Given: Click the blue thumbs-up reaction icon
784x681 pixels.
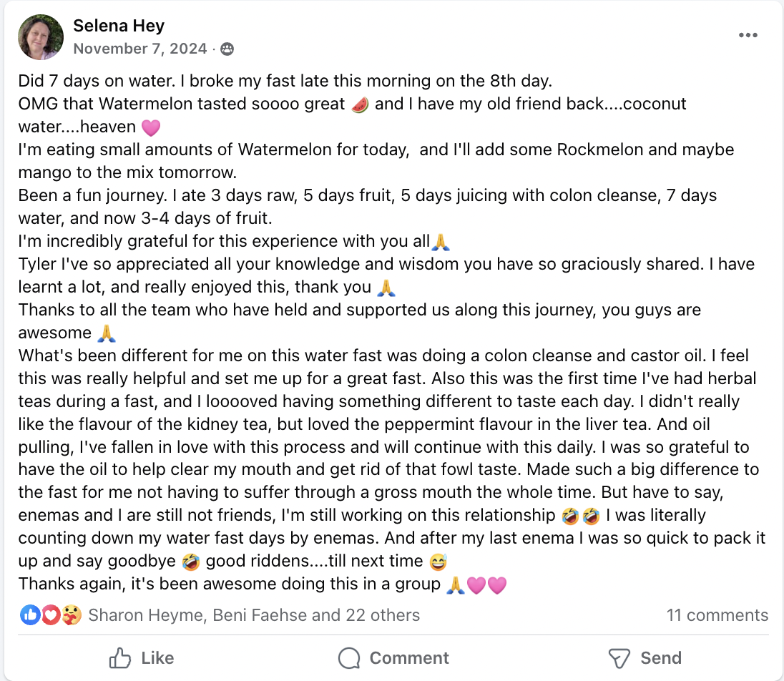Looking at the screenshot, I should pos(30,614).
